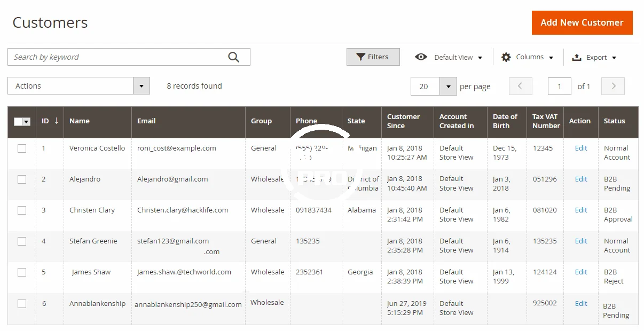Open the Actions dropdown

point(78,86)
